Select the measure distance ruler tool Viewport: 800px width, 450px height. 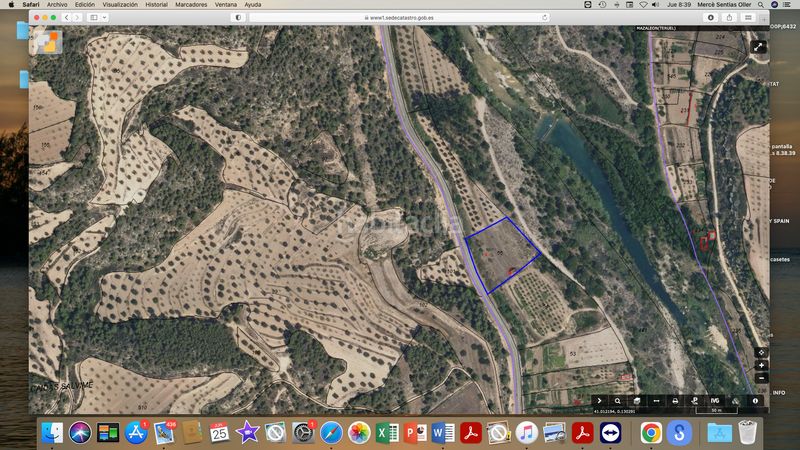click(656, 401)
